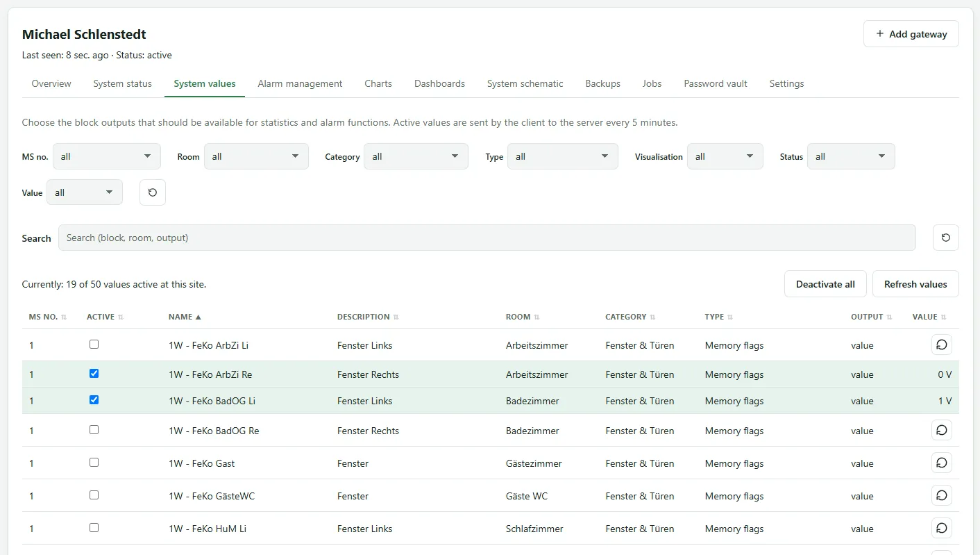Open the Visualisation filter dropdown
The width and height of the screenshot is (980, 555).
725,156
